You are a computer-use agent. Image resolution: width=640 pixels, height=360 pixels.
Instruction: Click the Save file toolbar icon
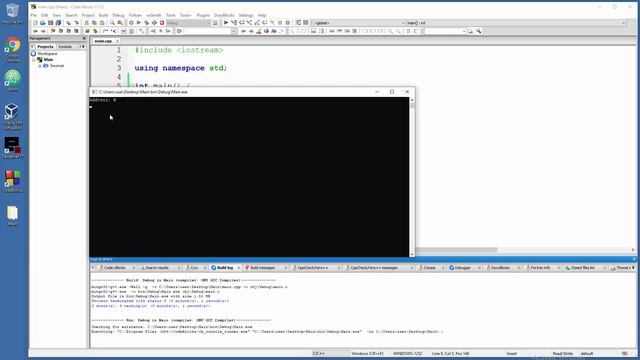pos(50,23)
